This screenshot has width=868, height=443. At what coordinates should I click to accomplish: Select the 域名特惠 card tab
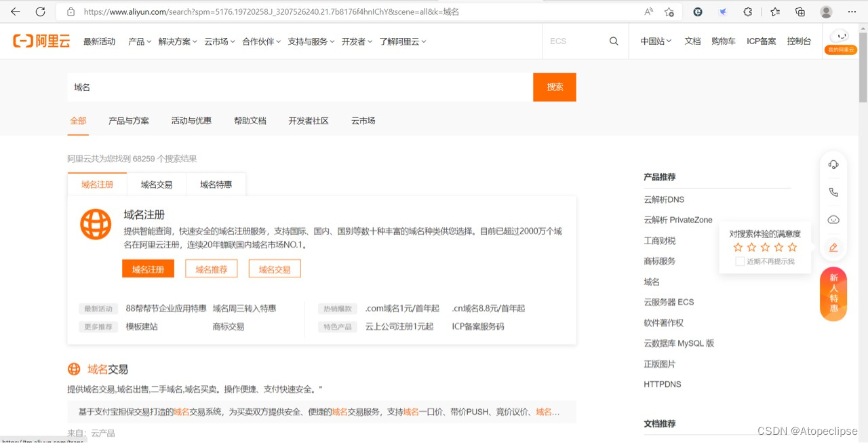(216, 185)
